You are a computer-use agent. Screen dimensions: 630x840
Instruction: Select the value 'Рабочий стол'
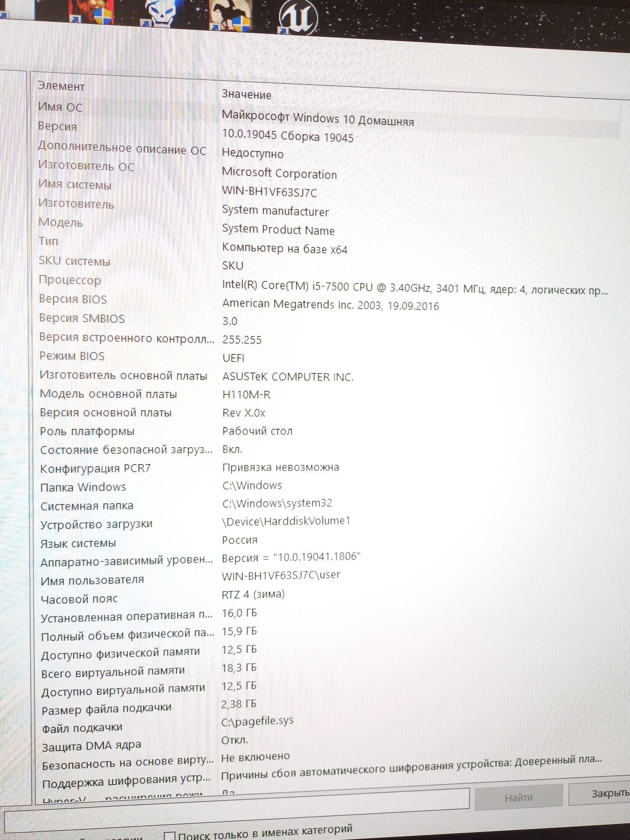click(257, 431)
